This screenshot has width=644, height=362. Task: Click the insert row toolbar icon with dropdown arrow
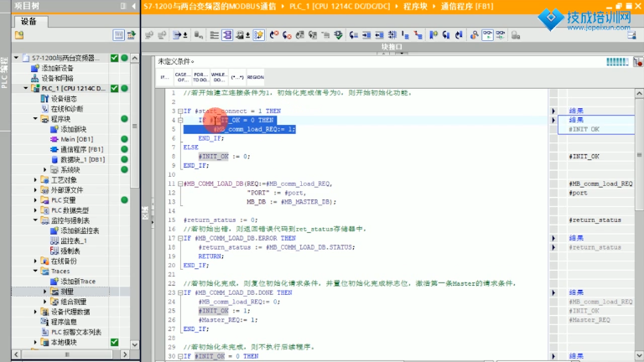(x=180, y=35)
